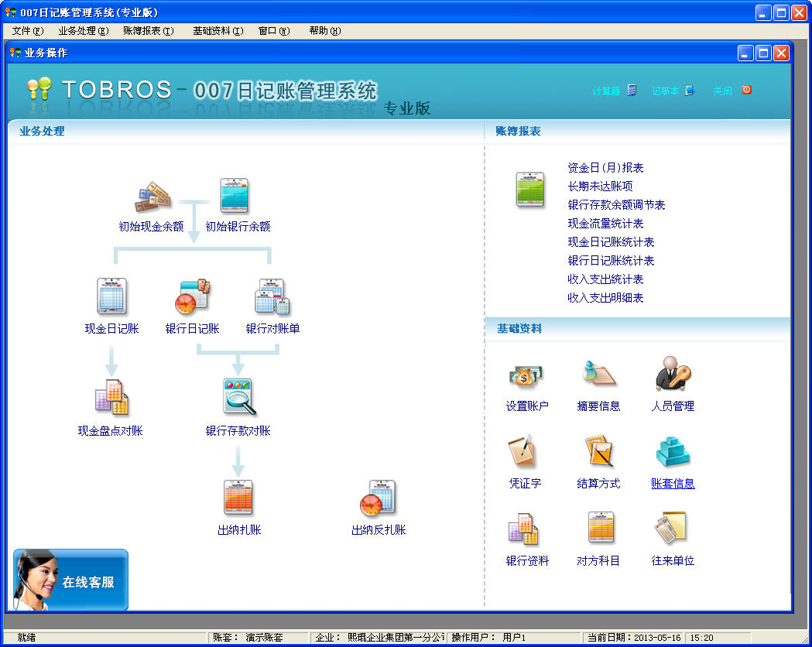The height and width of the screenshot is (647, 812).
Task: Open the 长期未达账项 report link
Action: click(600, 187)
